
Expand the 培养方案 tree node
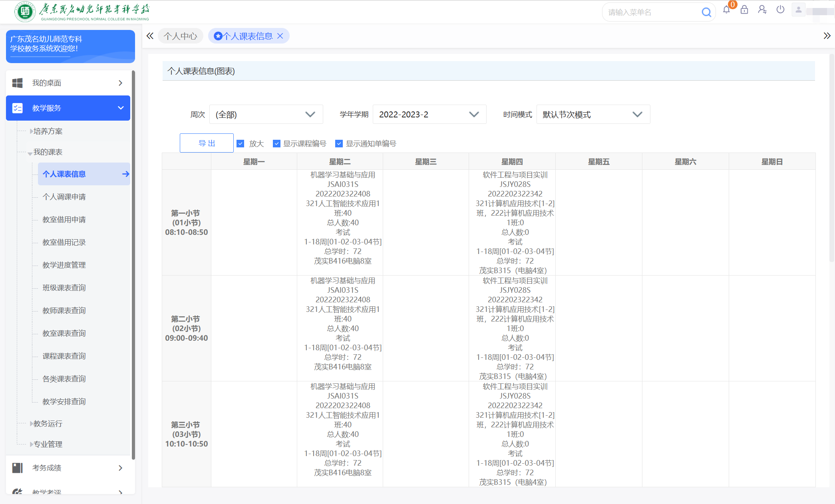coord(32,131)
